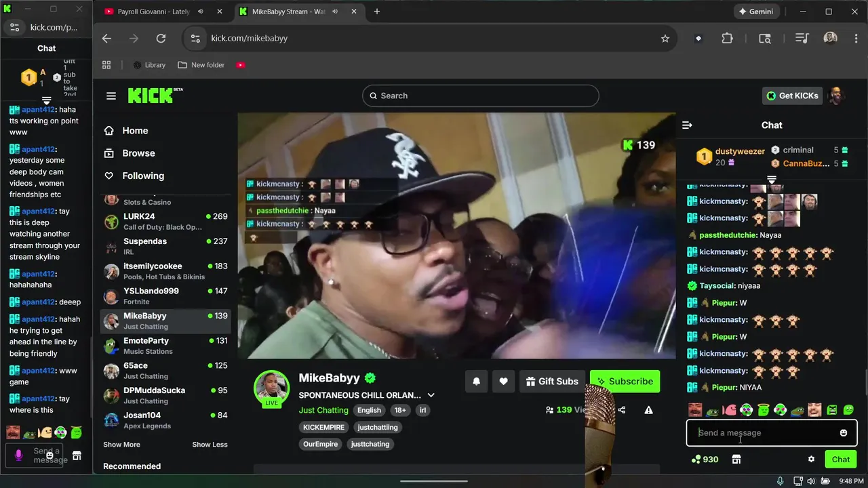Click the notification bell button under stream

[476, 381]
